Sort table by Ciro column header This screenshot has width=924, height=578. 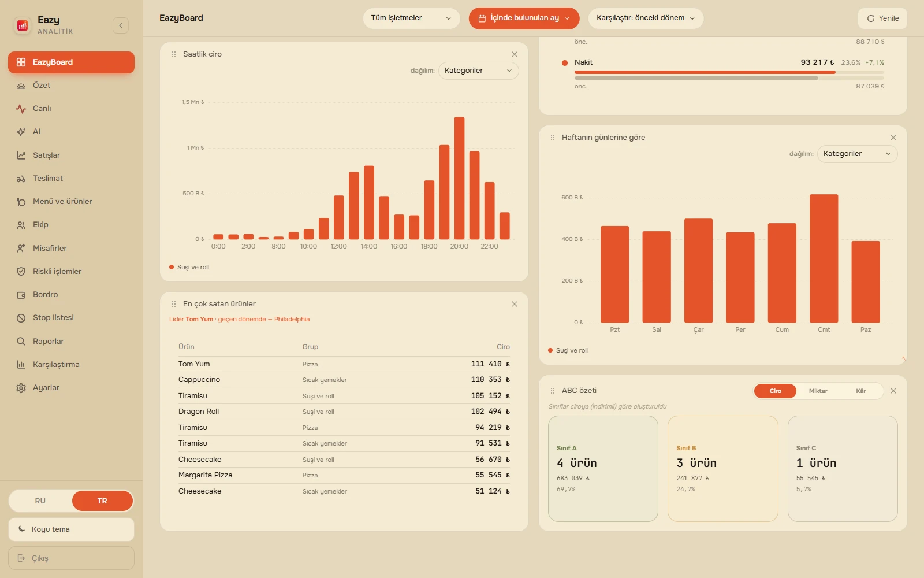tap(503, 347)
